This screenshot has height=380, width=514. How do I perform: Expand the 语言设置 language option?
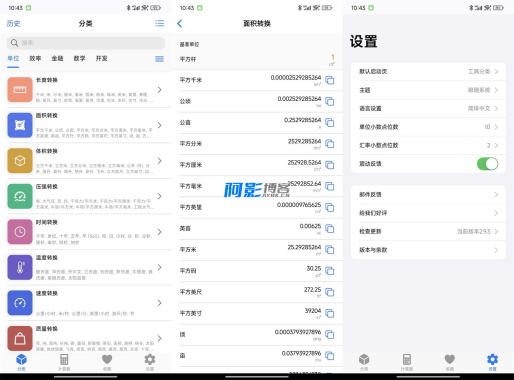428,108
